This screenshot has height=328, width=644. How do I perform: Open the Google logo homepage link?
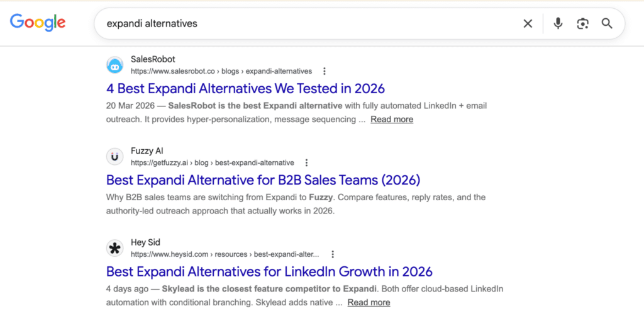click(x=38, y=23)
